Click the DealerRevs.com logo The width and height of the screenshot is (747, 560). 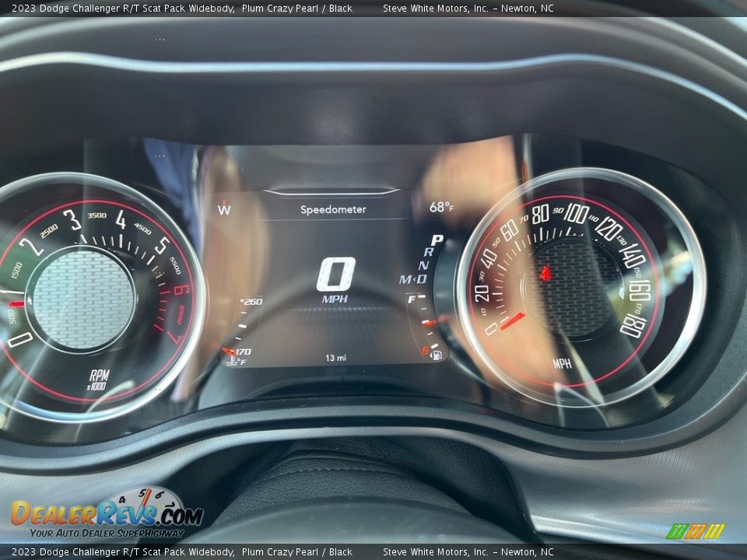coord(107,513)
